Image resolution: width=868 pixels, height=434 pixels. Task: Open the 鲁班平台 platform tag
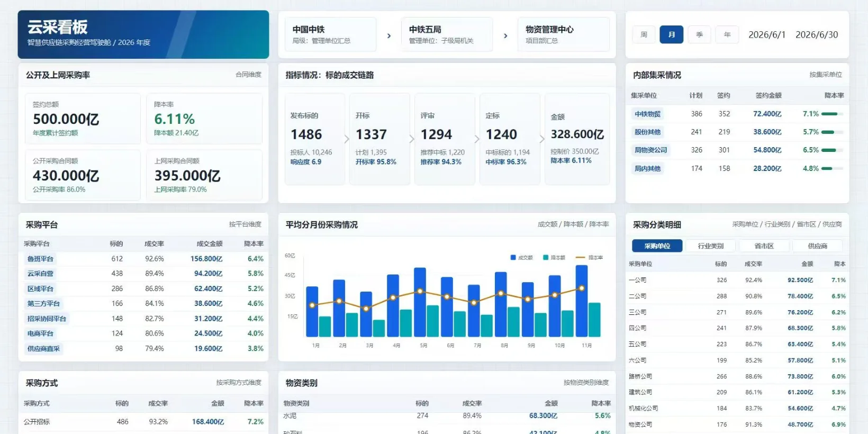point(40,259)
